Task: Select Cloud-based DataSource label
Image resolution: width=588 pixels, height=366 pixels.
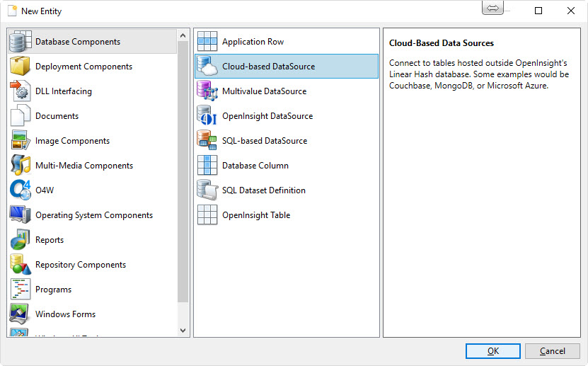Action: [x=268, y=67]
